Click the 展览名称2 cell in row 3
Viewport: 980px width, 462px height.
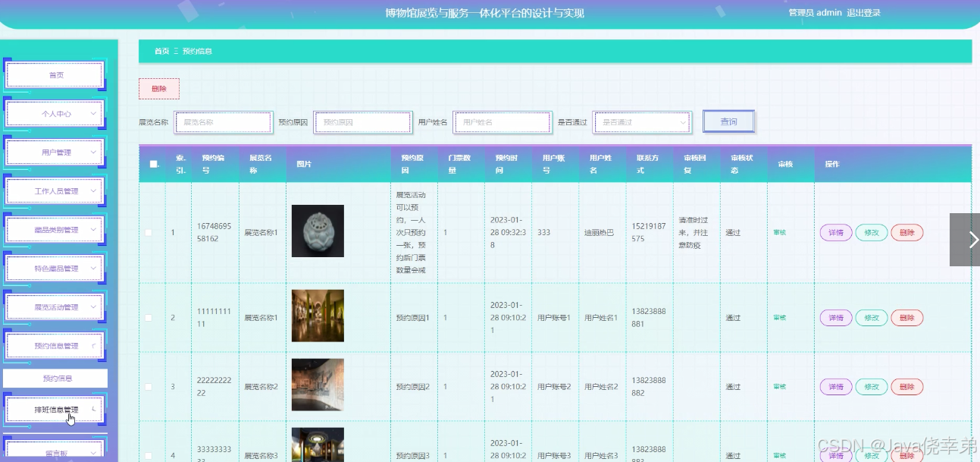[x=261, y=387]
